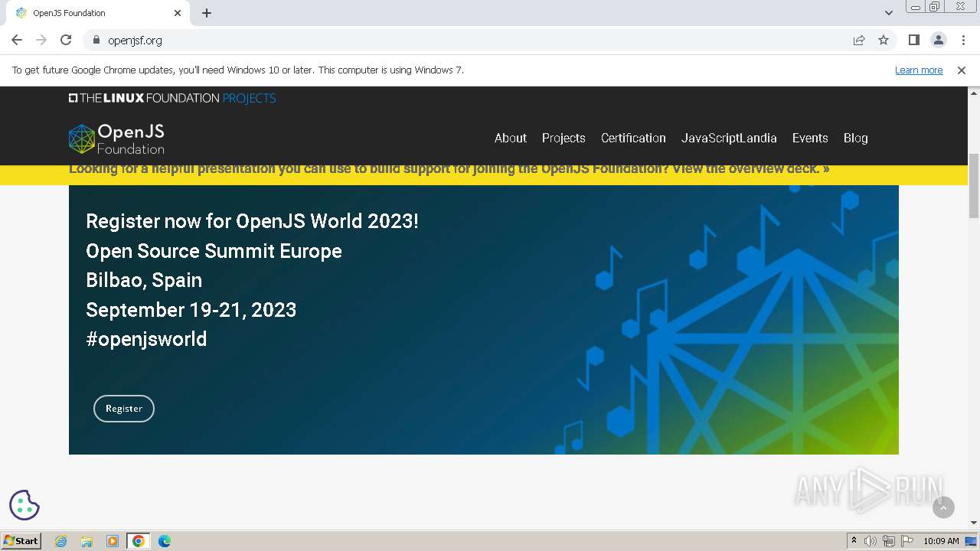
Task: Click the taskbar clock showing 10:09 AM
Action: (941, 541)
